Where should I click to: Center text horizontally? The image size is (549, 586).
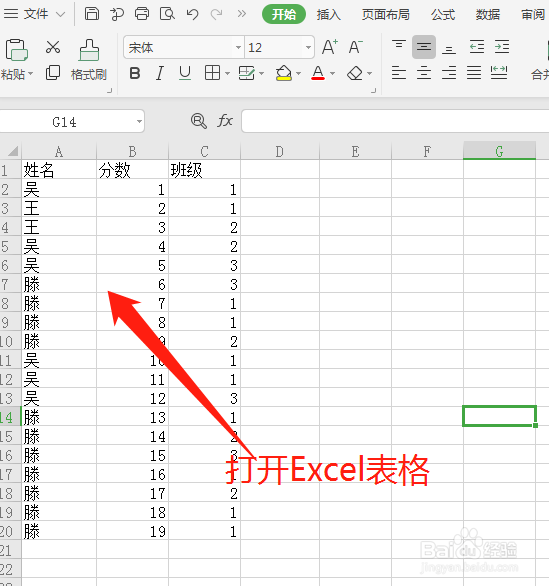click(424, 73)
